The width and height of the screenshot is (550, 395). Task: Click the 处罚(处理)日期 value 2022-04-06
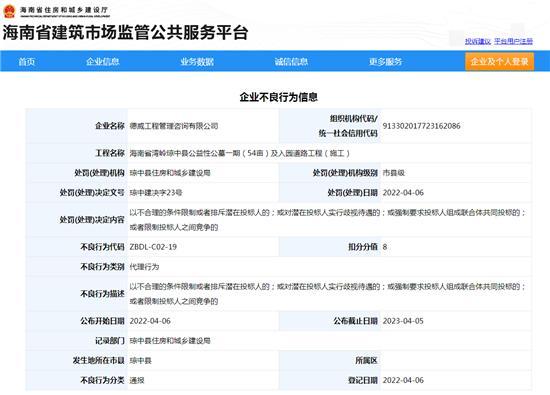click(x=403, y=193)
